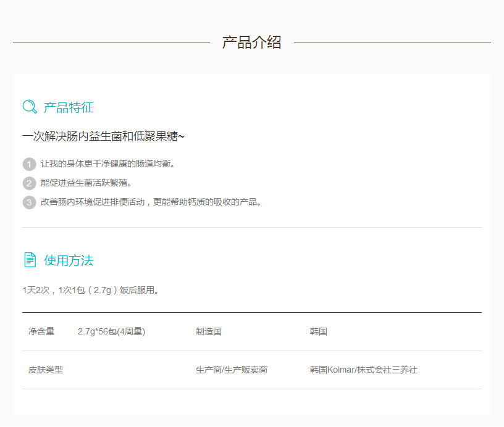The width and height of the screenshot is (504, 427).
Task: Click the 产品介绍 page heading
Action: [251, 43]
